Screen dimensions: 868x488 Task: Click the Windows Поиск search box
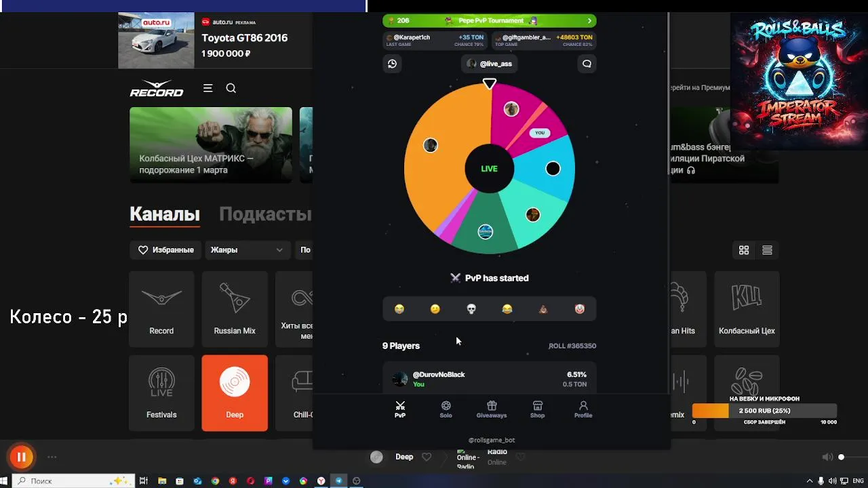pos(73,481)
